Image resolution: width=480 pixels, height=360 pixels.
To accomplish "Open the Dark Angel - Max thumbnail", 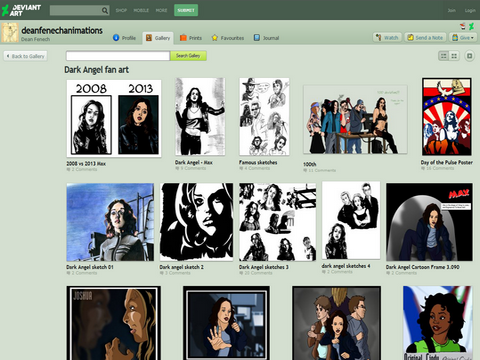I will 200,117.
